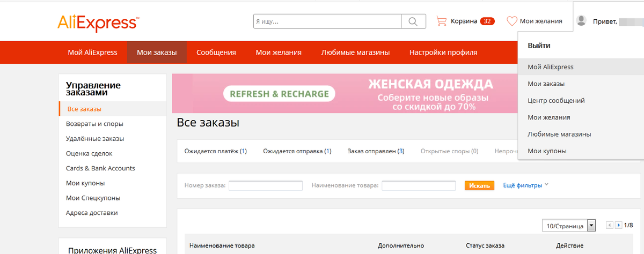Open 'Cards & Bank Accounts' in sidebar

100,168
